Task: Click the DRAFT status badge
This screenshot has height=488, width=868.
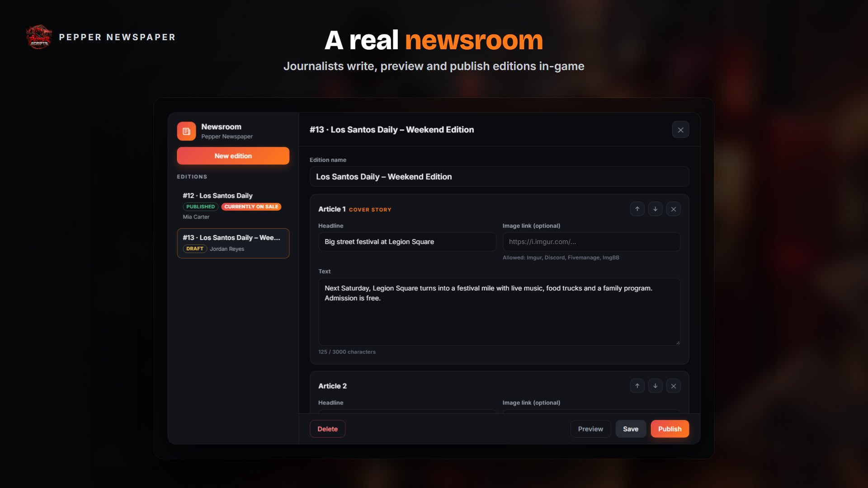Action: click(x=195, y=249)
